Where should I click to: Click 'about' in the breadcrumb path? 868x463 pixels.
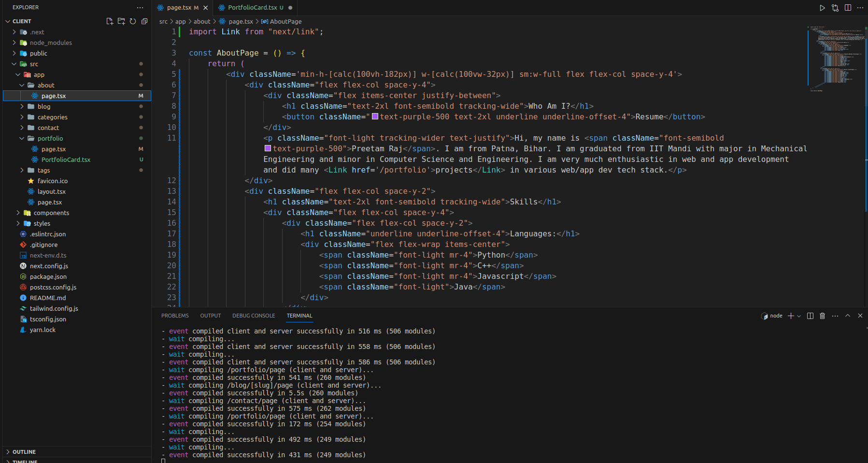pos(202,21)
